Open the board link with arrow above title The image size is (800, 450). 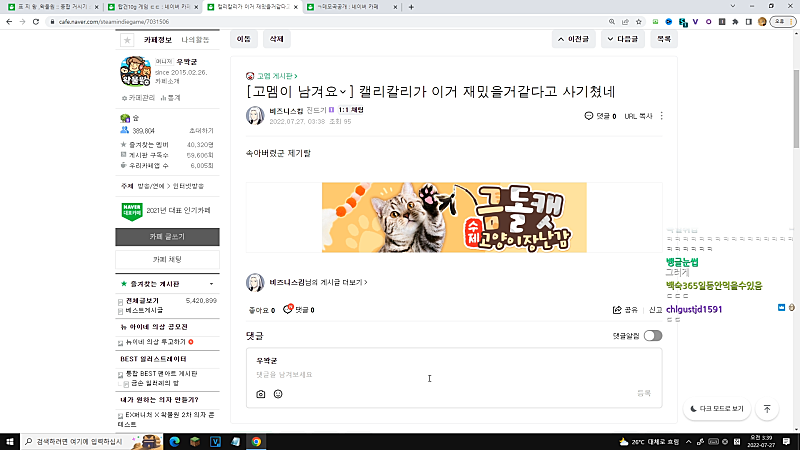pos(277,76)
